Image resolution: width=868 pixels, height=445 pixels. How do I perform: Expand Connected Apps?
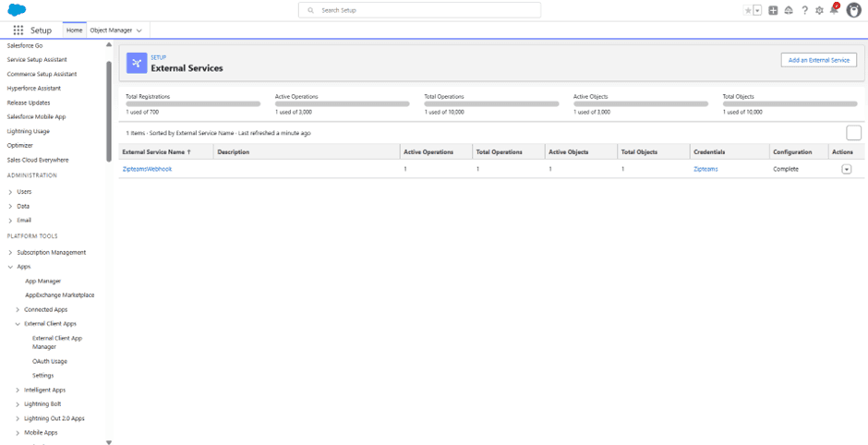[x=18, y=310]
